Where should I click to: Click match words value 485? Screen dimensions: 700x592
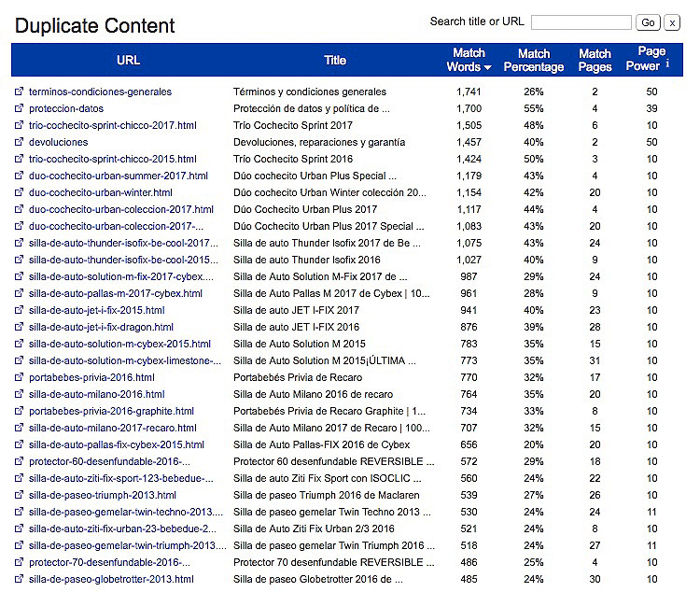[469, 579]
